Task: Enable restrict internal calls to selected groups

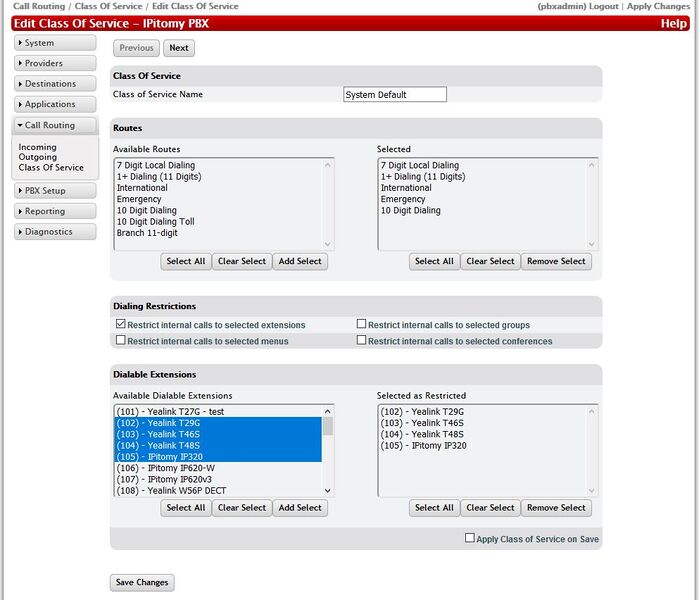Action: click(362, 325)
